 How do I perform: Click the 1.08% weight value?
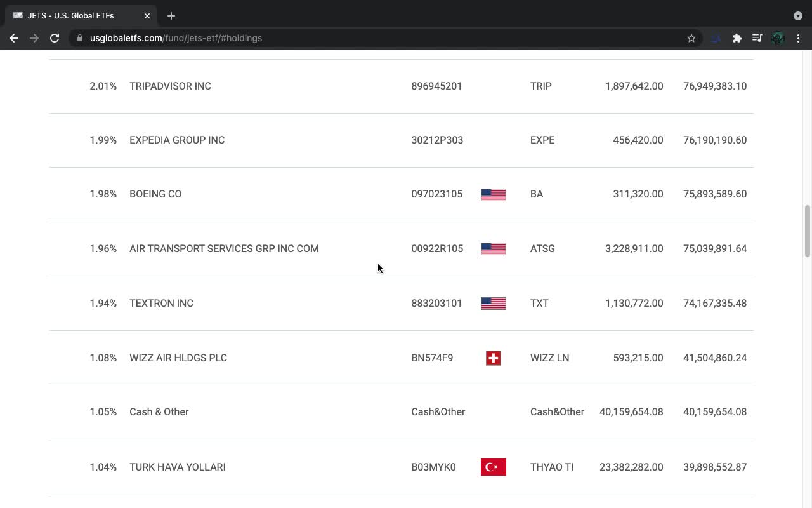tap(103, 358)
